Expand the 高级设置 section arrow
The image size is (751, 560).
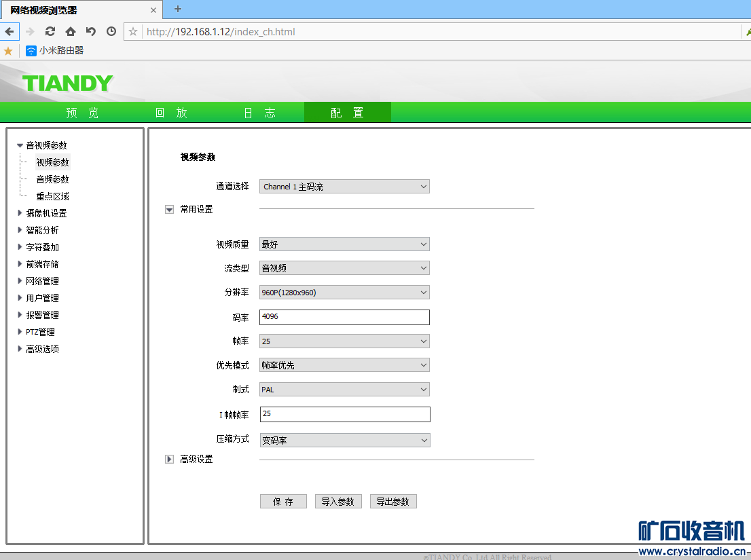169,460
